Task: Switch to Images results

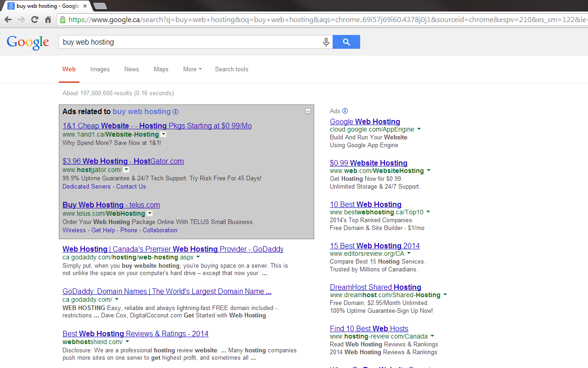Action: (x=100, y=69)
